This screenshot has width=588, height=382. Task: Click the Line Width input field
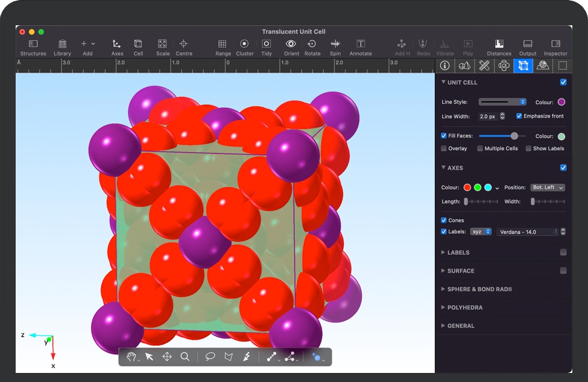(487, 116)
